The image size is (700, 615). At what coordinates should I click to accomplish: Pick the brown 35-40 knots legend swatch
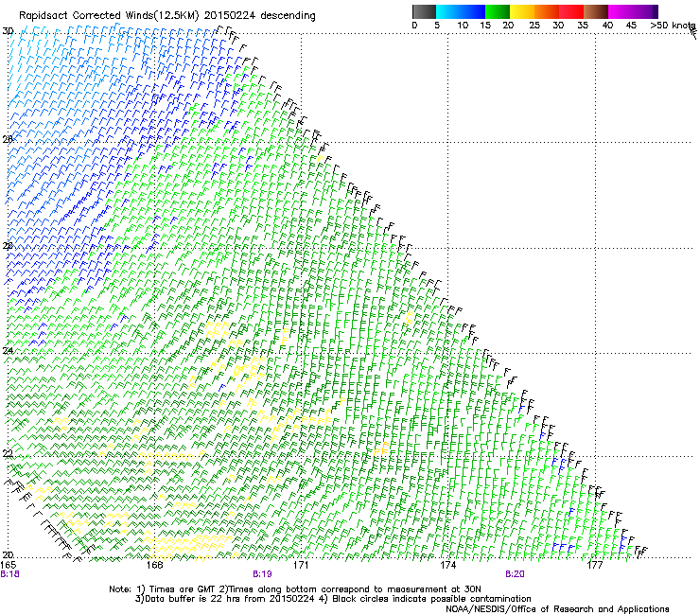[596, 12]
